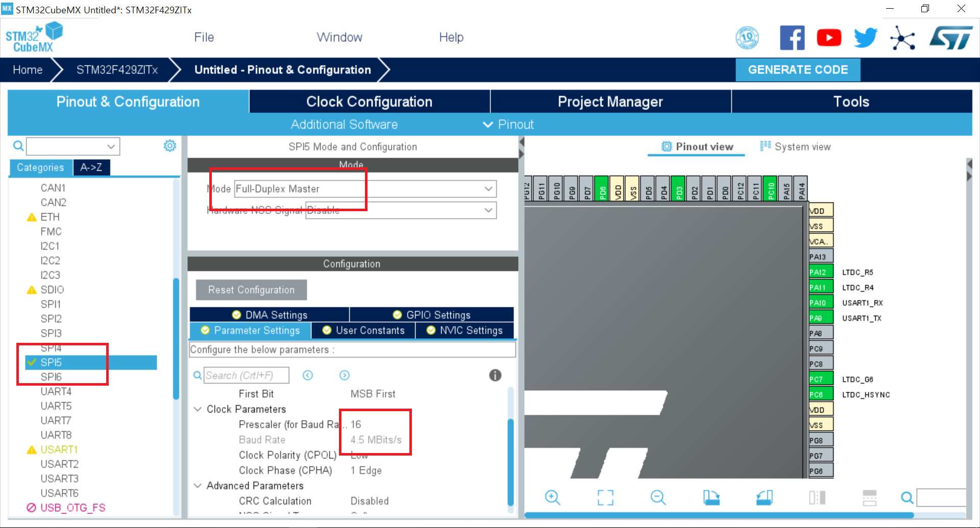Click the Prescaler value 16
The height and width of the screenshot is (528, 980).
pyautogui.click(x=356, y=424)
